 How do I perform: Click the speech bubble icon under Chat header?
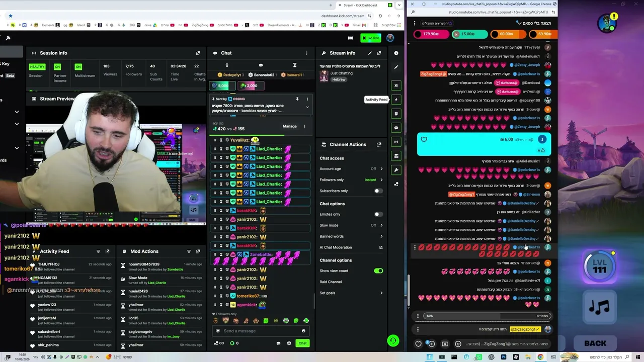coord(261,65)
